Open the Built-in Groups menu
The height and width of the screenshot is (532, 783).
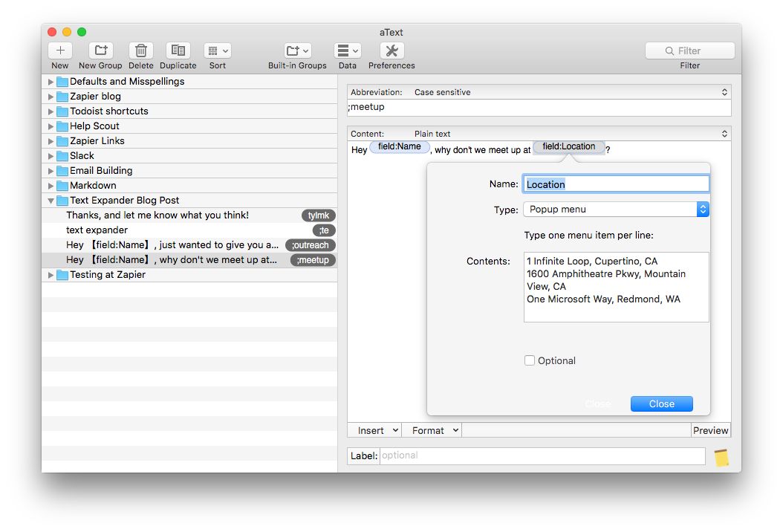pyautogui.click(x=297, y=51)
